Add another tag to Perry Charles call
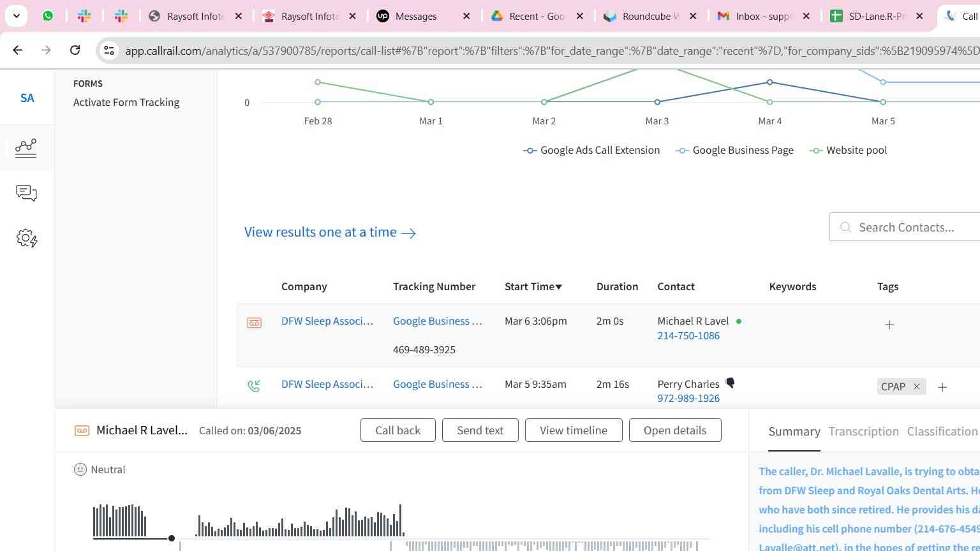The width and height of the screenshot is (980, 551). (942, 387)
